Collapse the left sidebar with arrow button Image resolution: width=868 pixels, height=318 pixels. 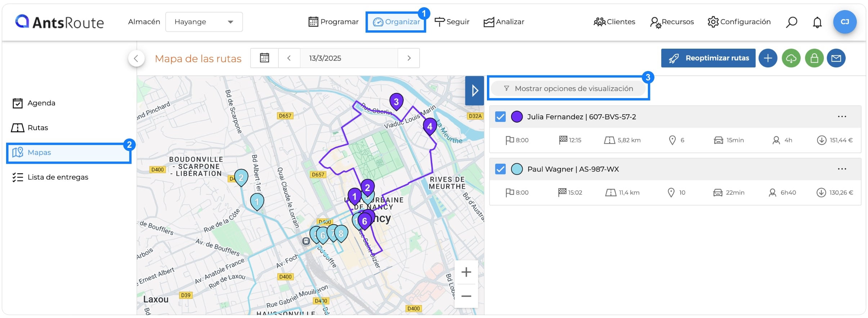136,58
